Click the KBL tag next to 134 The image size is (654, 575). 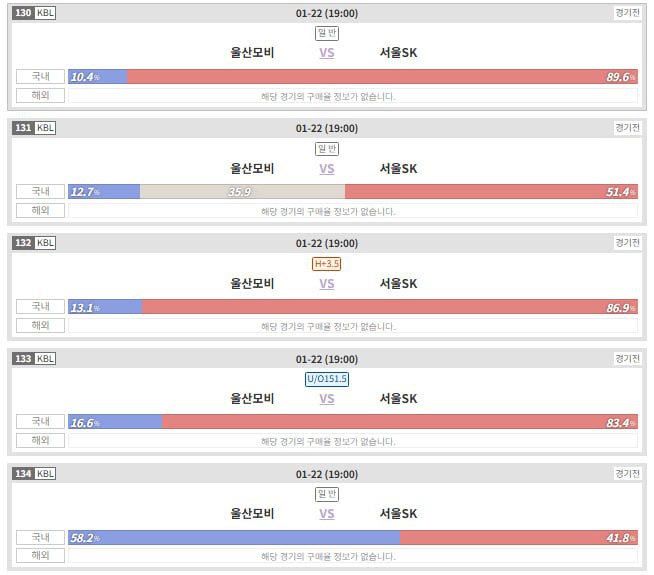pyautogui.click(x=46, y=474)
